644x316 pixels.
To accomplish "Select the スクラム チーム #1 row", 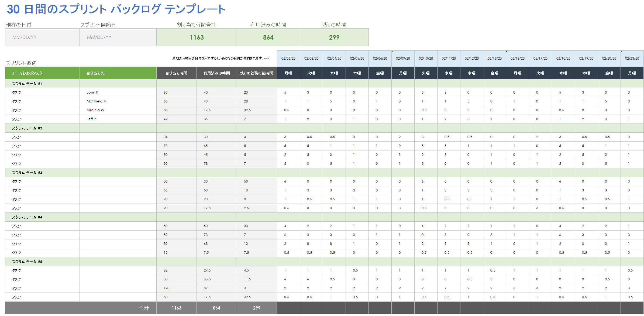I will pos(324,84).
